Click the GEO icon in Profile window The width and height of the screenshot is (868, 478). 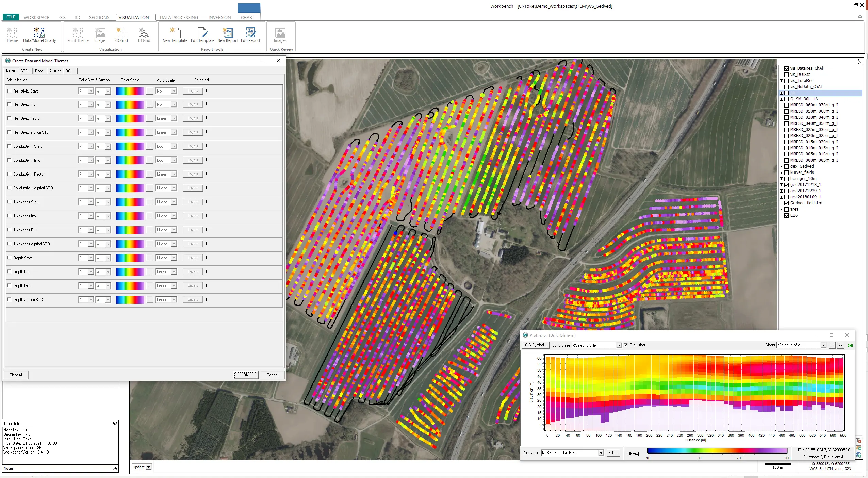[x=850, y=345]
